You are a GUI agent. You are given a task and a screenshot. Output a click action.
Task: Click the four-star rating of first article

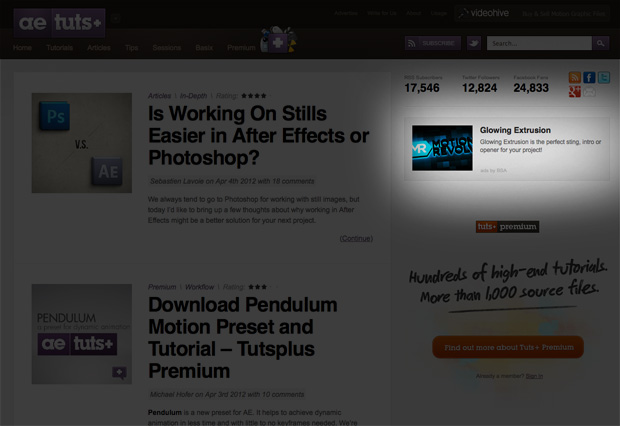[254, 96]
